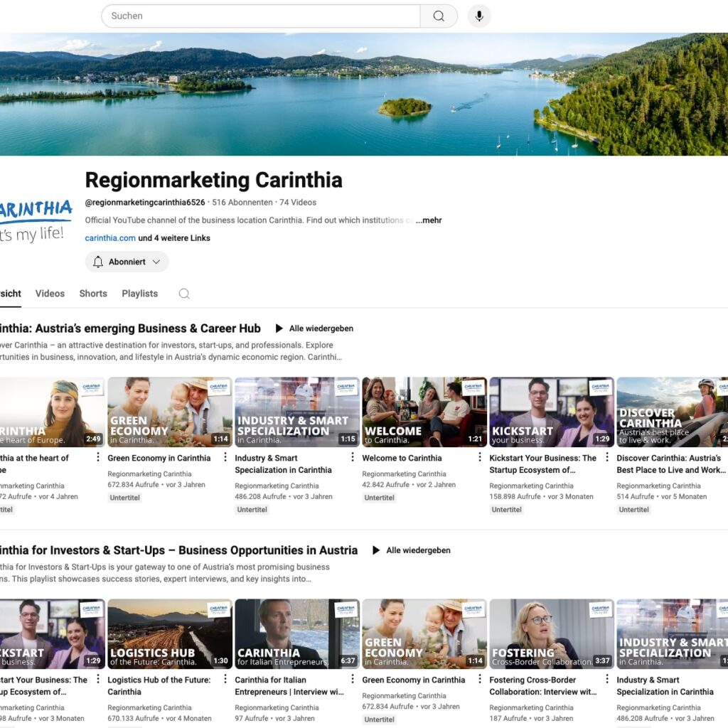728x728 pixels.
Task: Click the 516 Abonnenten text
Action: 242,203
